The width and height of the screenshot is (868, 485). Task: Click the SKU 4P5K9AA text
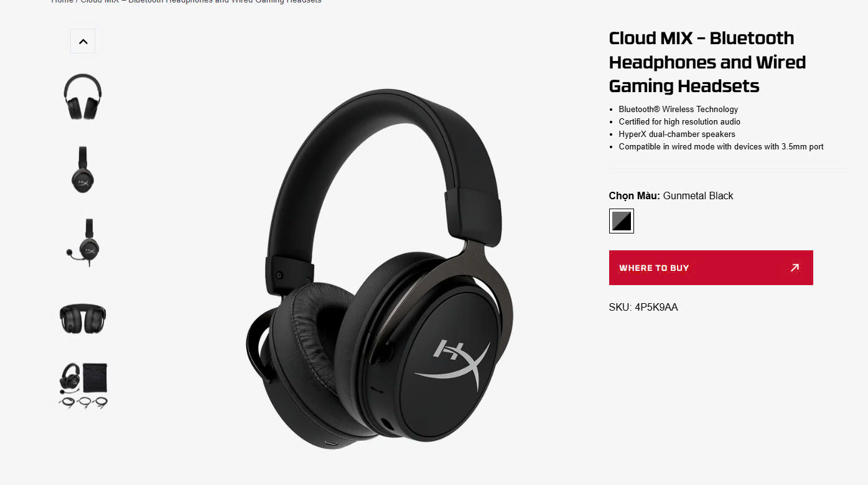[x=643, y=307]
